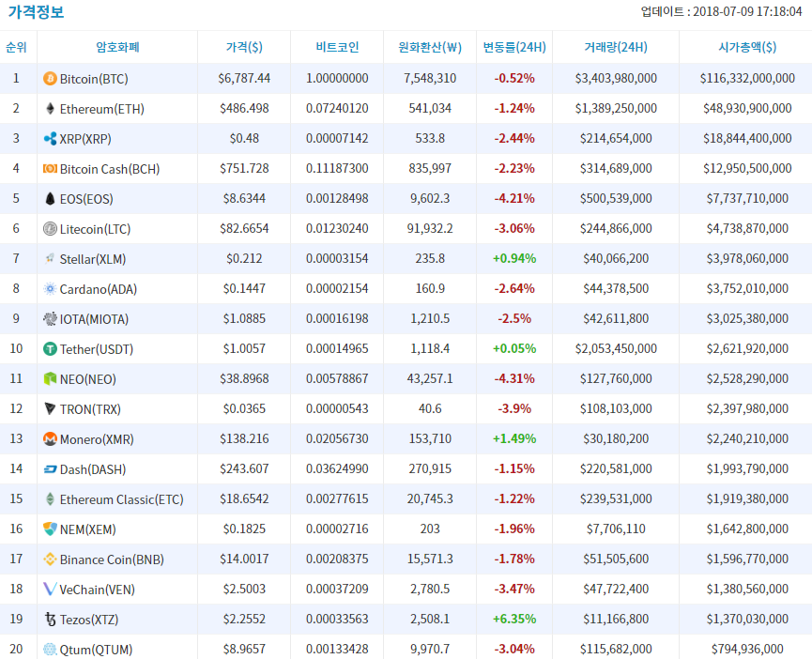Click the update timestamp 2018-07-09 17:18:04
This screenshot has width=812, height=659.
747,11
